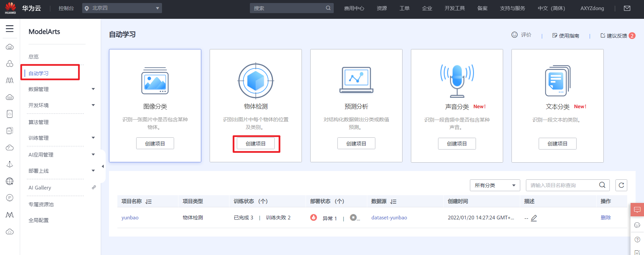Open the 中文 (简体) language menu
644x255 pixels.
tap(551, 8)
